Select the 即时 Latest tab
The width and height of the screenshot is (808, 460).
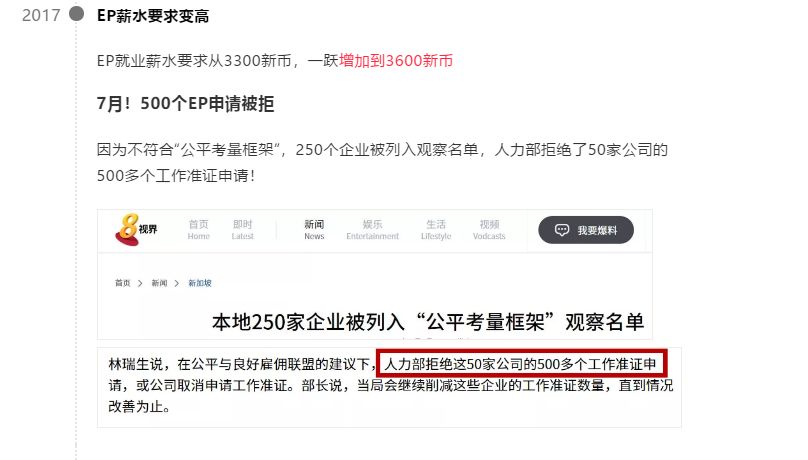(242, 230)
